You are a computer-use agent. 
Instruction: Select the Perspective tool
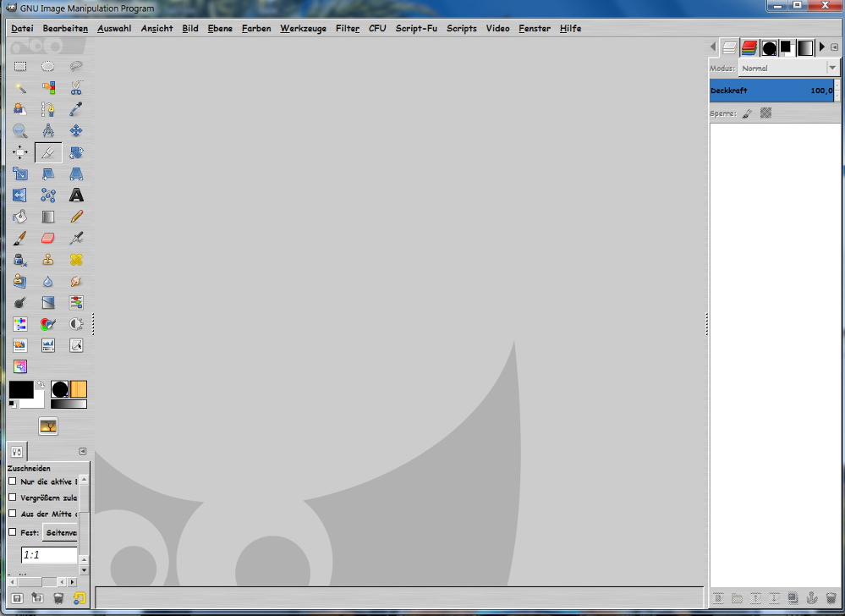point(76,173)
